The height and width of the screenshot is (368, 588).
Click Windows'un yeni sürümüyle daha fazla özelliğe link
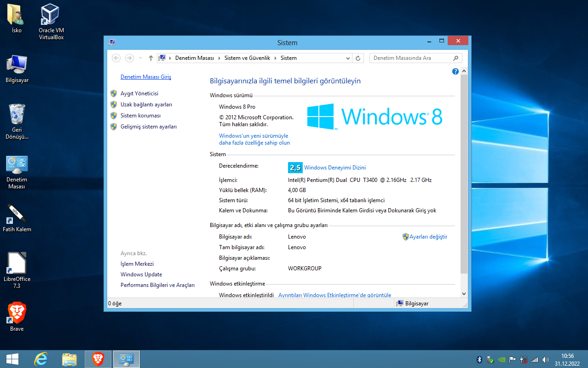[254, 139]
